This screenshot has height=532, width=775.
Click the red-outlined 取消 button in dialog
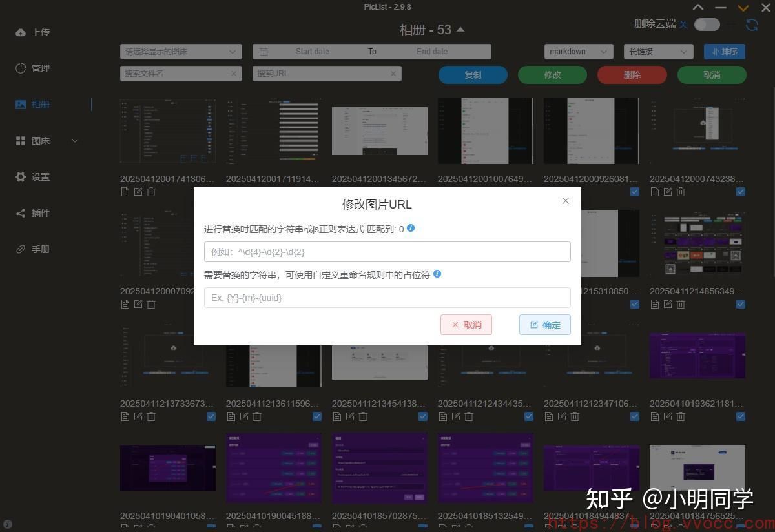[466, 325]
